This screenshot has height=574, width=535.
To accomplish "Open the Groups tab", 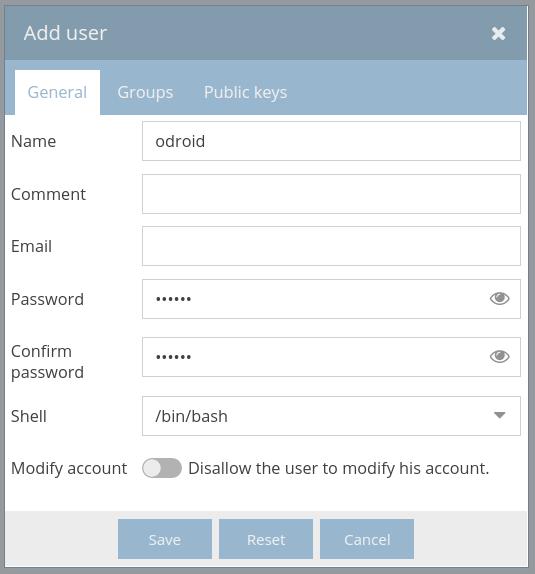I will (145, 92).
